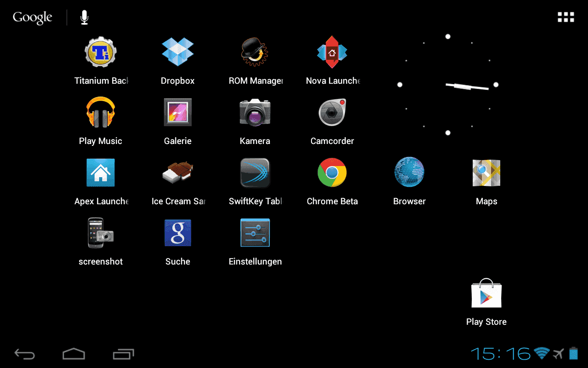Image resolution: width=588 pixels, height=368 pixels.
Task: Open SwiftKey Tablet app
Action: point(255,172)
